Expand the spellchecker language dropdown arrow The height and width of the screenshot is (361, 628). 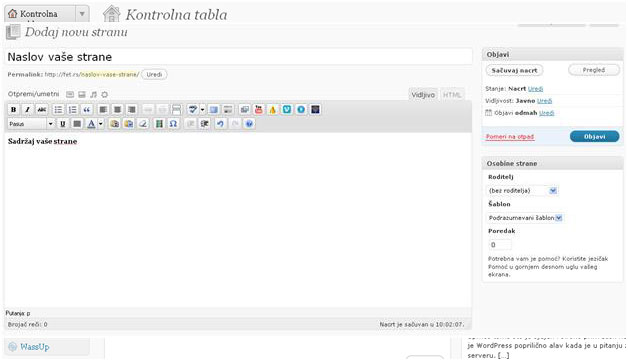202,109
